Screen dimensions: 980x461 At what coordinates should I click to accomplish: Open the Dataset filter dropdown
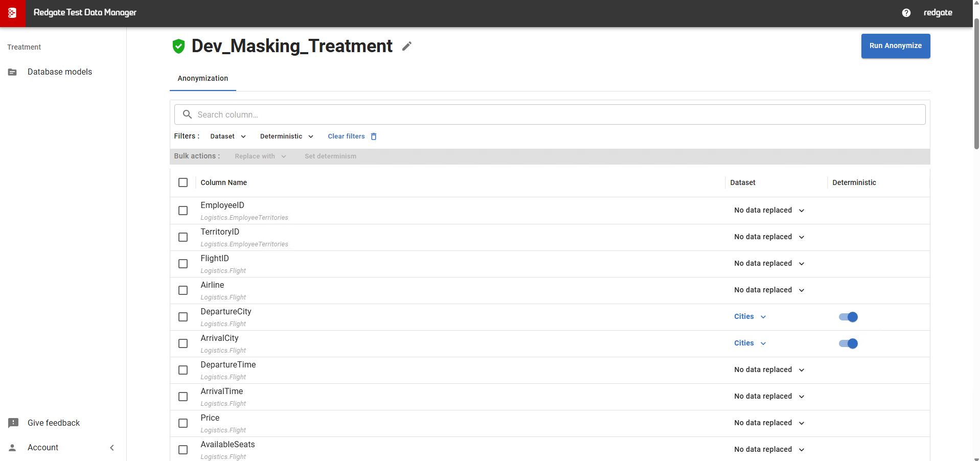228,136
